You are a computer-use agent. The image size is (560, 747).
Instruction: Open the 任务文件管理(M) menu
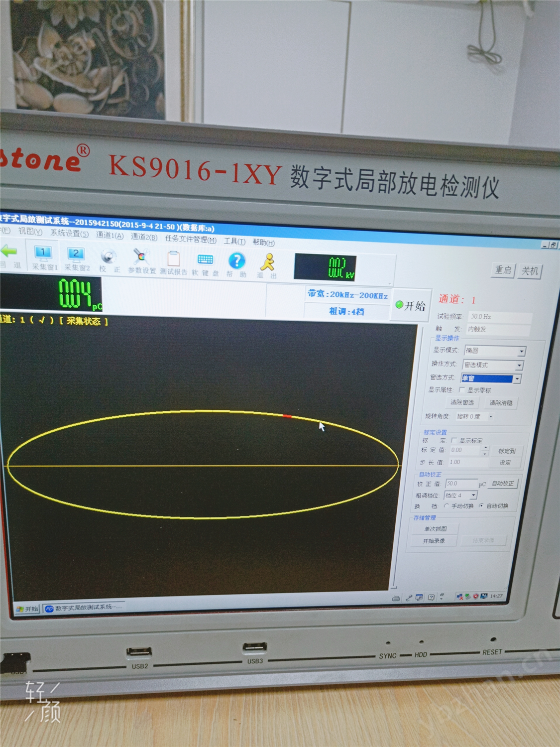click(191, 239)
